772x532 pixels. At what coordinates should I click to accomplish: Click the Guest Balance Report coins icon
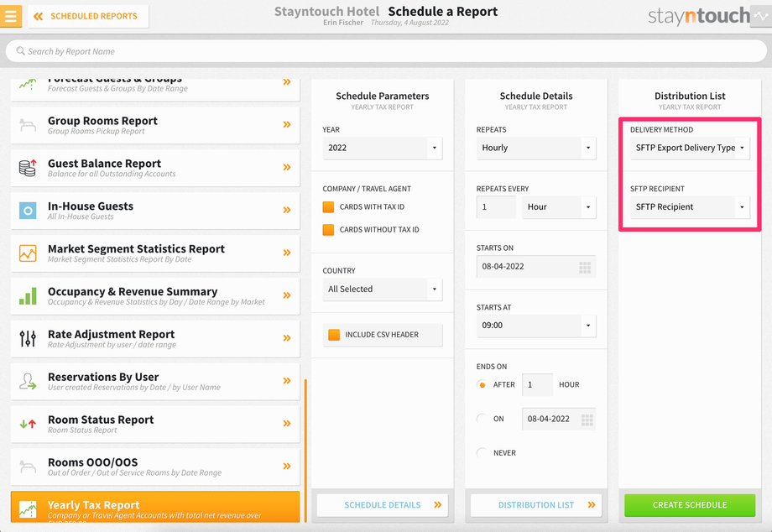point(28,168)
